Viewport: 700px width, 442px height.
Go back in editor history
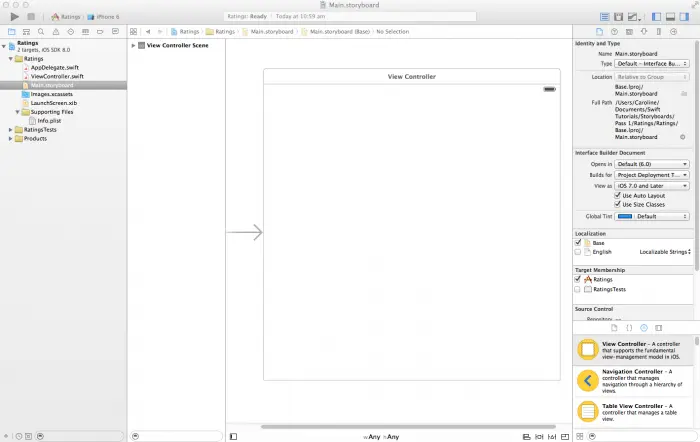148,32
